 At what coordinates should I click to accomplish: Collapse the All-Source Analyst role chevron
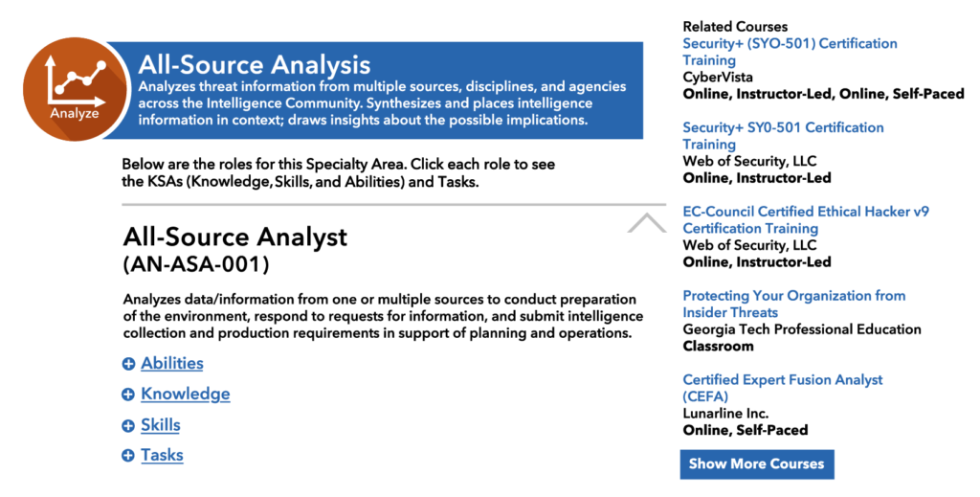(646, 223)
